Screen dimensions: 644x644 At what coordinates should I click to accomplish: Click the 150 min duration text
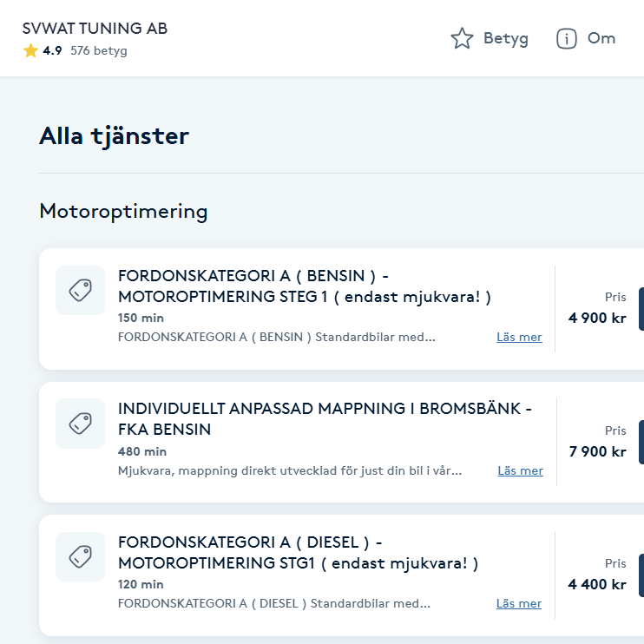tap(141, 318)
